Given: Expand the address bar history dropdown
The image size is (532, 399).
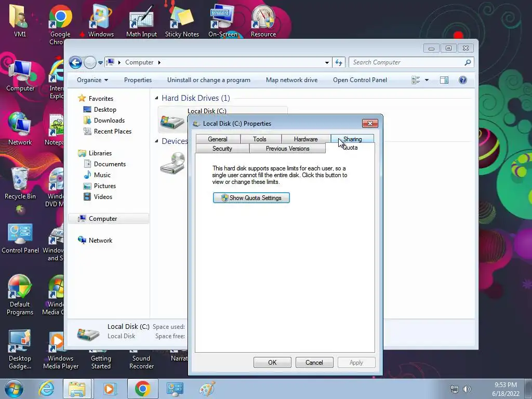Looking at the screenshot, I should [x=327, y=62].
